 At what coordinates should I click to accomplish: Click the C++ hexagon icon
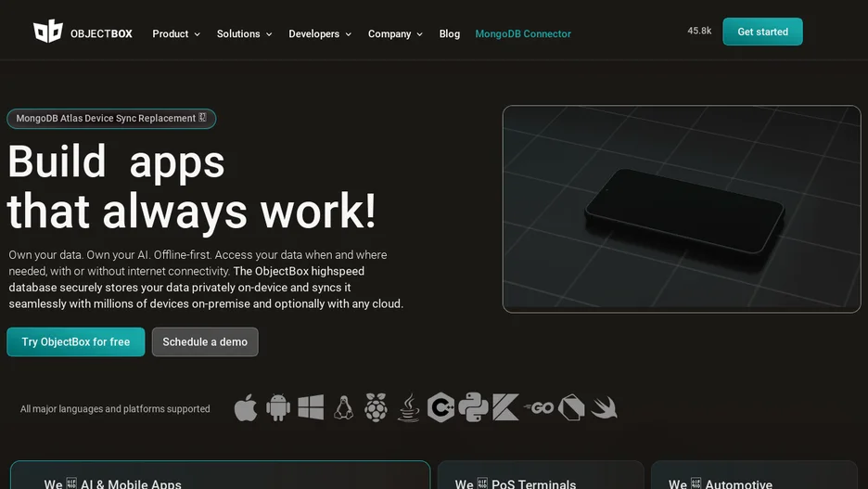(440, 407)
